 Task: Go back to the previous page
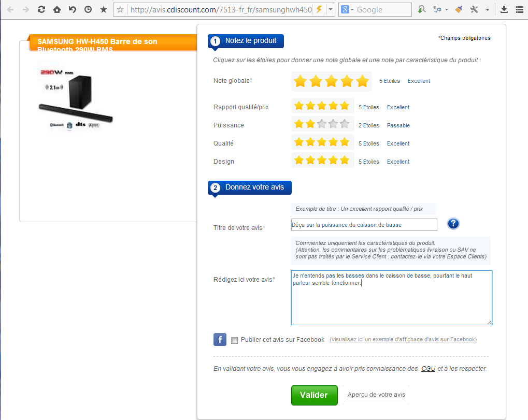(x=10, y=9)
